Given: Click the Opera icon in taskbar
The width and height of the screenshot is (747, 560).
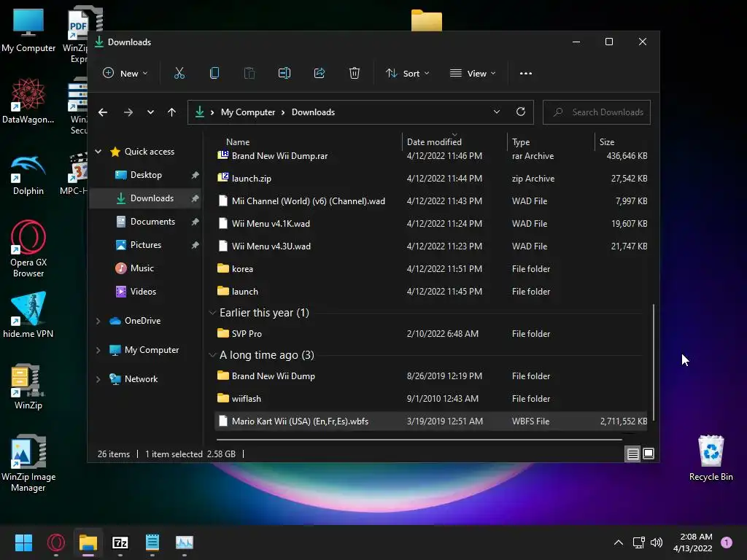Looking at the screenshot, I should click(x=55, y=542).
